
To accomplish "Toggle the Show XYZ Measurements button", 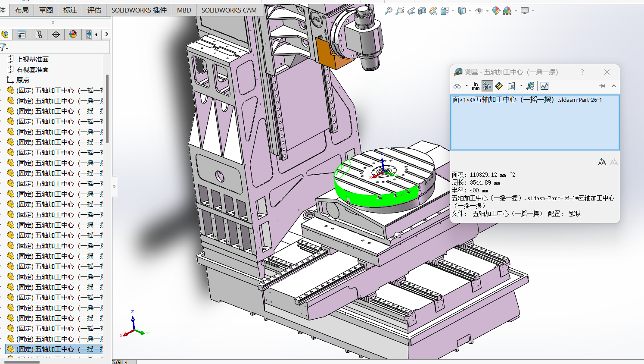I will point(487,86).
